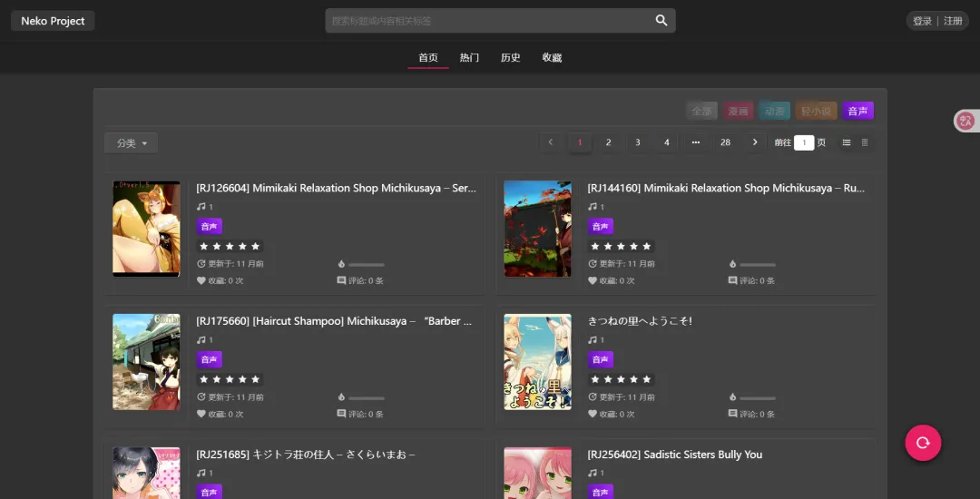Open the RJ256402 pink-haired cover thumbnail
This screenshot has height=499, width=980.
click(x=537, y=473)
